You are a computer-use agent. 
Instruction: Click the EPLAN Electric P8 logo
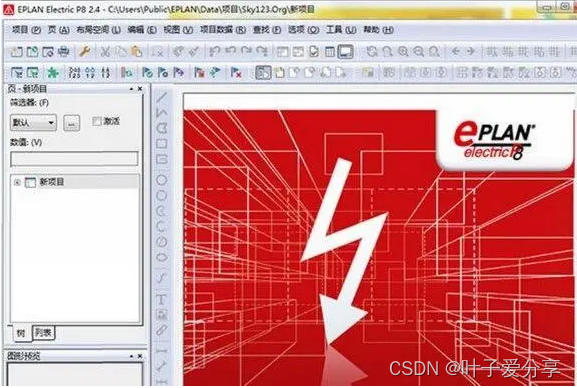[494, 141]
